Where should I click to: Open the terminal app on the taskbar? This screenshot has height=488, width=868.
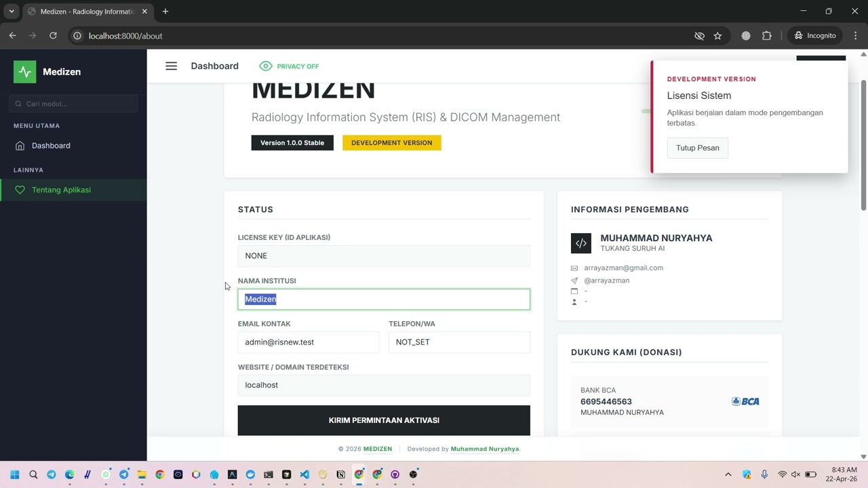point(269,474)
